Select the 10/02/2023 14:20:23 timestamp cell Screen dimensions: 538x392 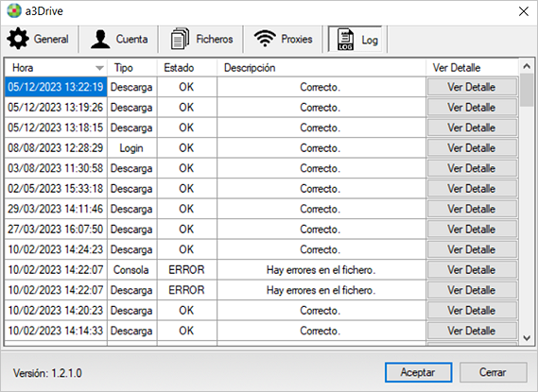[56, 311]
